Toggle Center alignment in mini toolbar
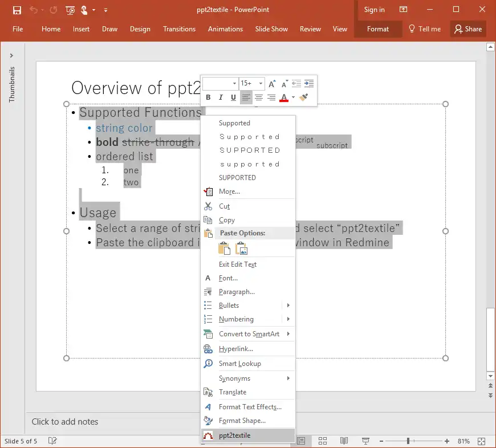This screenshot has height=448, width=496. click(259, 97)
